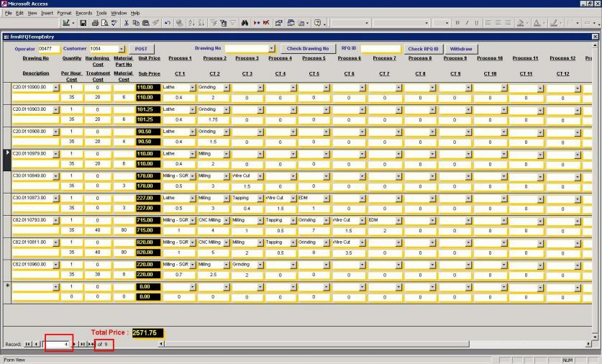602x364 pixels.
Task: Jump to last record navigation button
Action: (81, 345)
